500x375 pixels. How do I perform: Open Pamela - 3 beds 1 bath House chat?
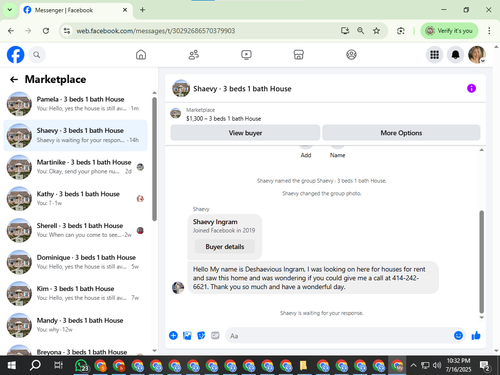[75, 104]
